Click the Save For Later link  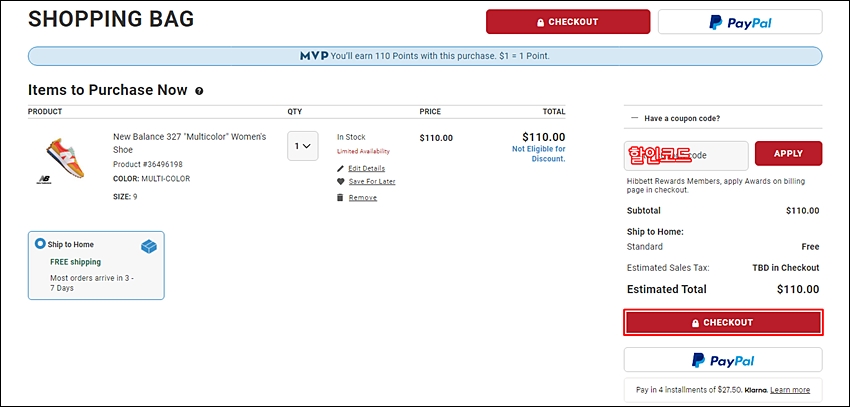(x=372, y=182)
